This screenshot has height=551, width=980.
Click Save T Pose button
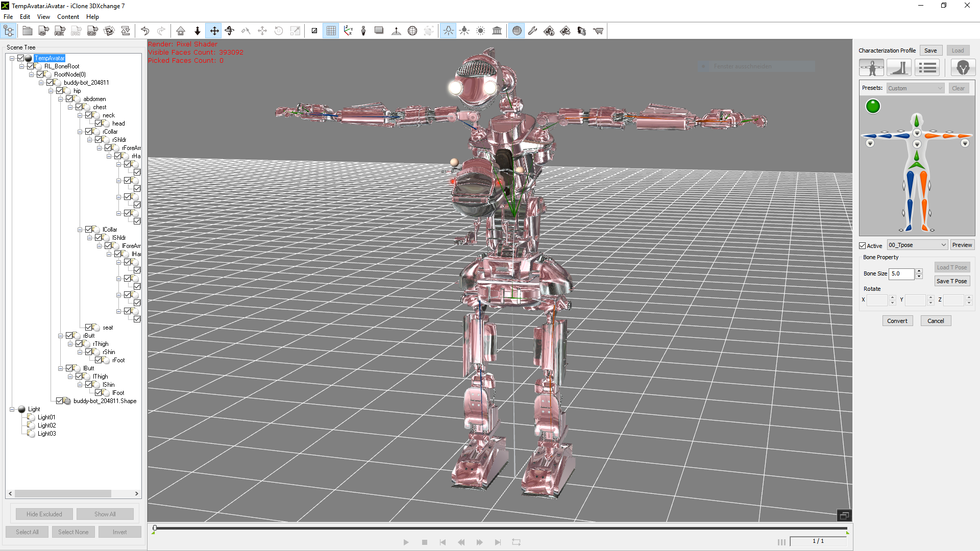(x=951, y=281)
